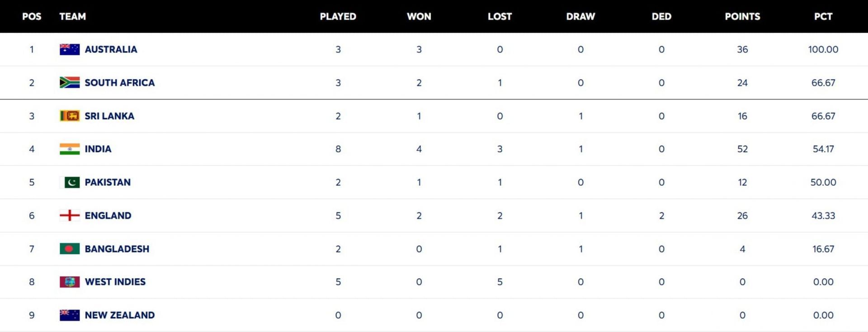Select the WON column header
This screenshot has height=332, width=868.
[419, 17]
